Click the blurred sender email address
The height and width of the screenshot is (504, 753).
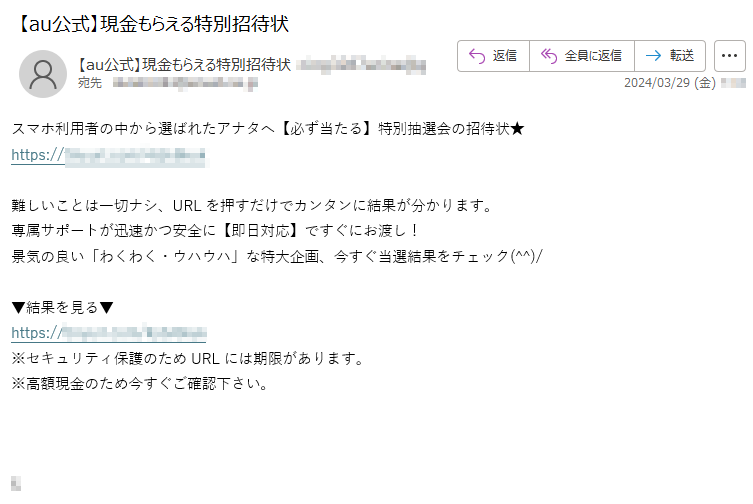click(x=361, y=65)
